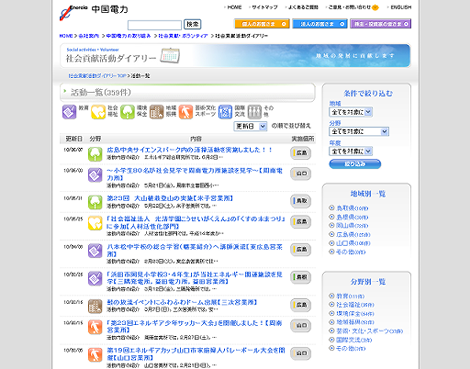Image resolution: width=470 pixels, height=369 pixels.
Task: Click the orange icon in the 少年サッカー大会 row
Action: 95,327
